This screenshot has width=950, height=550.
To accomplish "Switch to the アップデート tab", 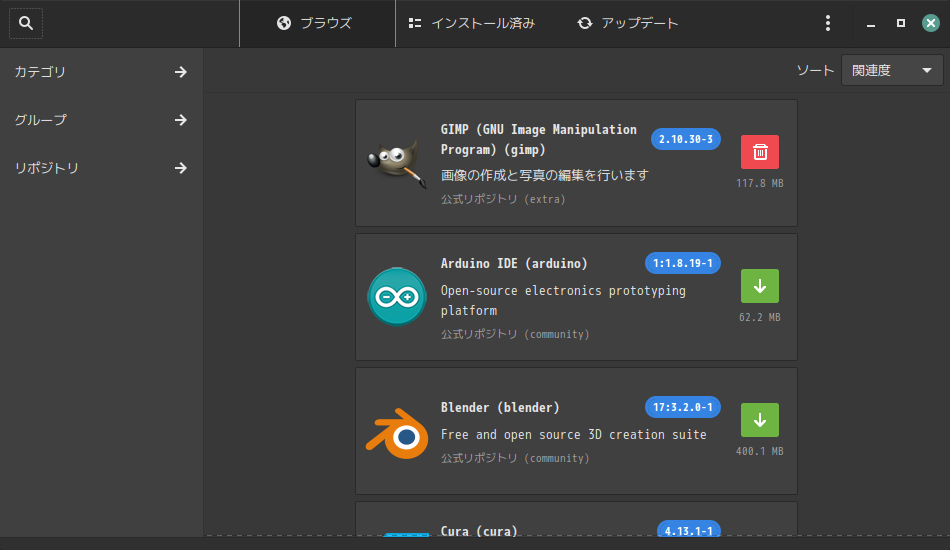I will [628, 23].
